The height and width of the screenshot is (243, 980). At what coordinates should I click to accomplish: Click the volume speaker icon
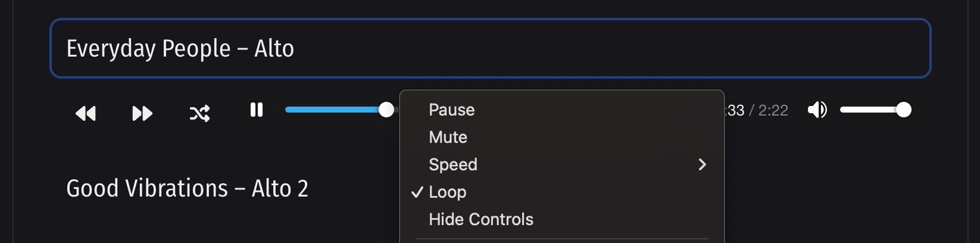pos(817,110)
